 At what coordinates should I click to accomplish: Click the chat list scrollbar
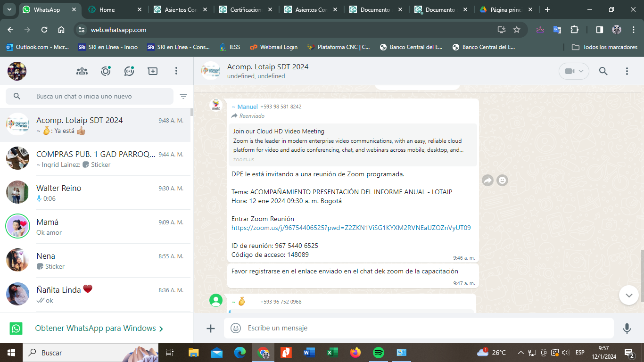pyautogui.click(x=192, y=112)
